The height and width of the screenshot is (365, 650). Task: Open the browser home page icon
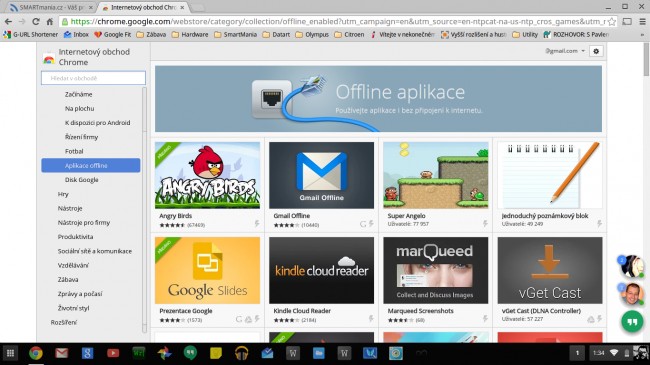(49, 22)
